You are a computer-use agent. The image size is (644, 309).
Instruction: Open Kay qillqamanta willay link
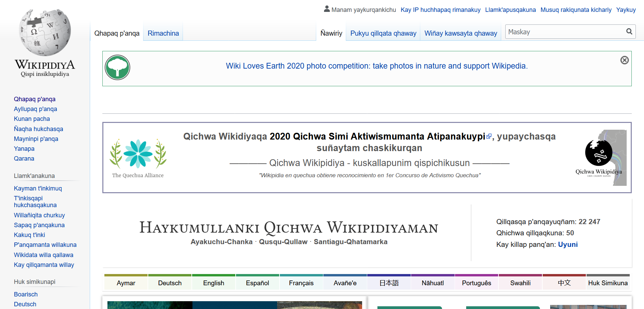click(44, 265)
